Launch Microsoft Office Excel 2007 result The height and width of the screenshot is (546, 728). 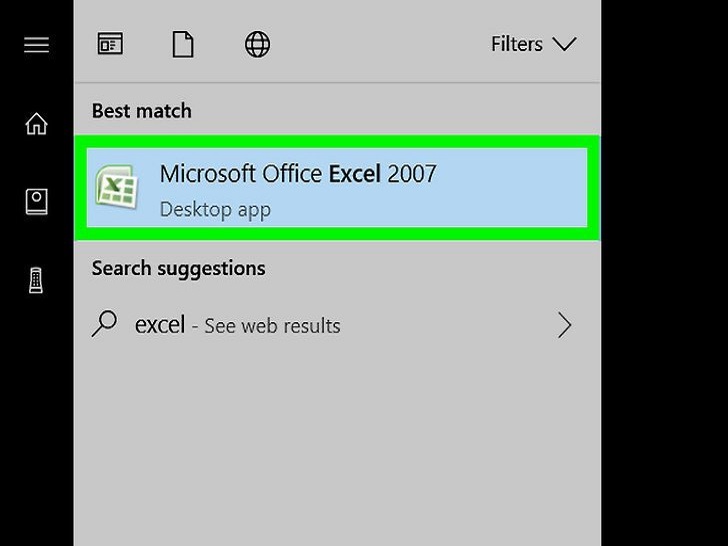337,188
